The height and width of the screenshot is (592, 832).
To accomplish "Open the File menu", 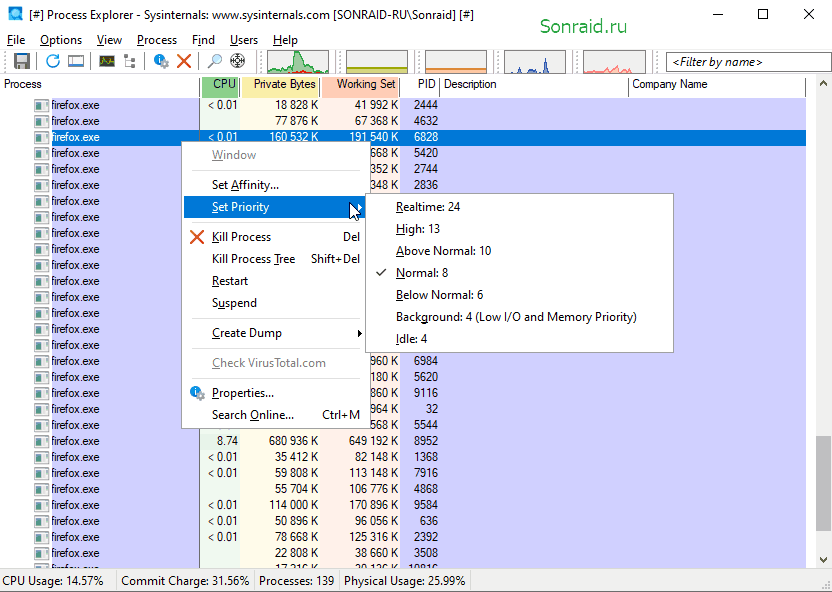I will tap(16, 40).
